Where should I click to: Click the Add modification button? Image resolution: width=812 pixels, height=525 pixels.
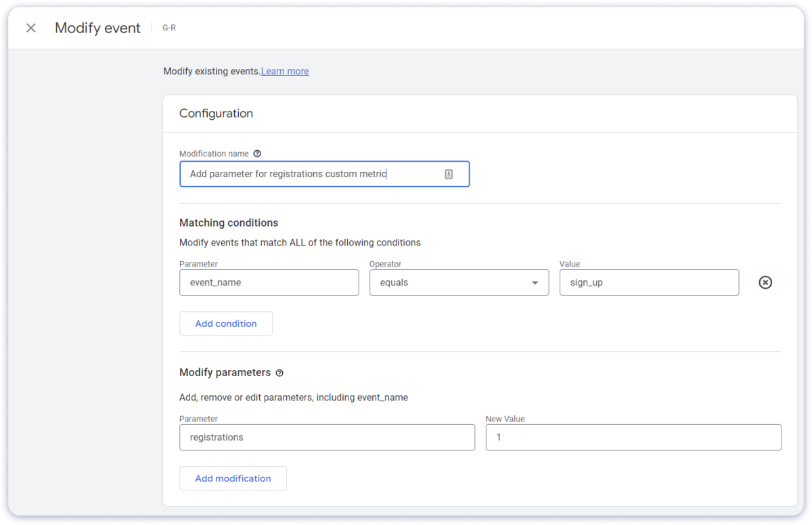[x=233, y=478]
